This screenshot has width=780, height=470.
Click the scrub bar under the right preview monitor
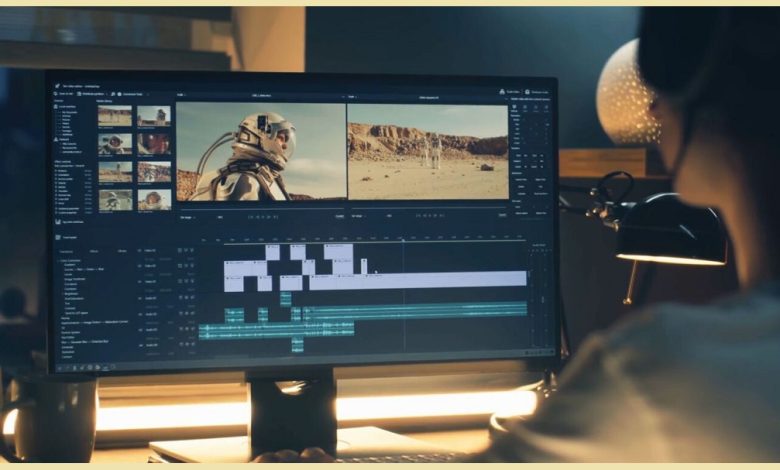(428, 208)
